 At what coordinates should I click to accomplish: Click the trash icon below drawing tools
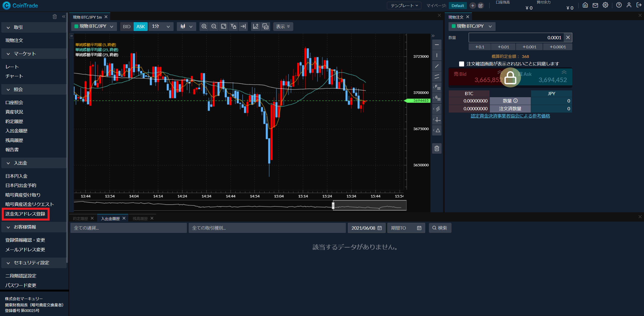click(x=437, y=149)
